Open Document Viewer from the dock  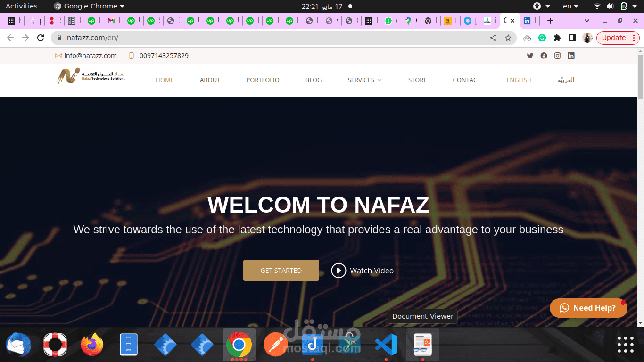(423, 345)
